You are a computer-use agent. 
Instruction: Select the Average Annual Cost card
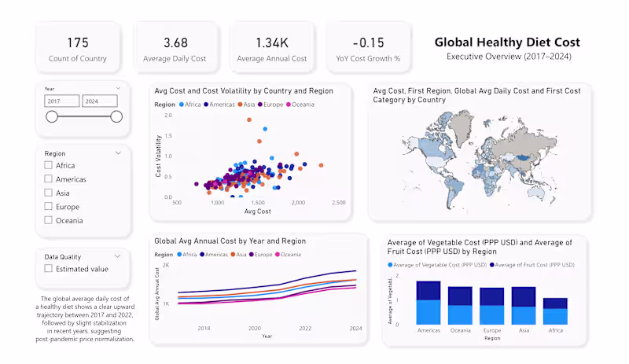(x=272, y=48)
